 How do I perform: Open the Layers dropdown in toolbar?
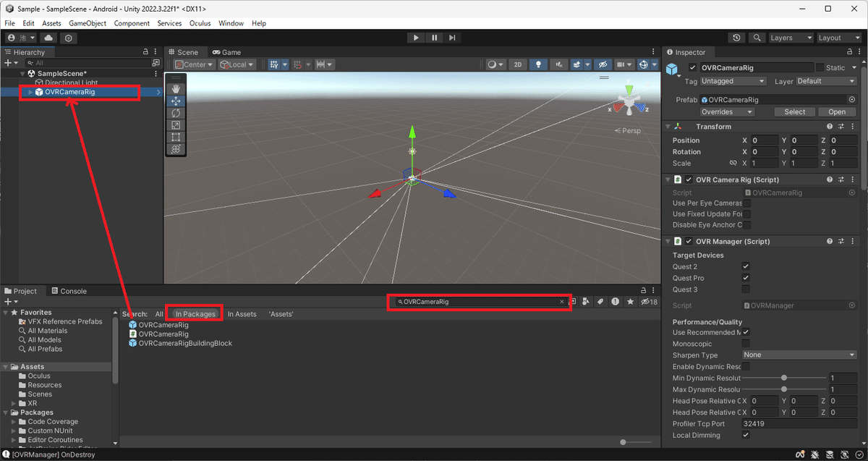coord(791,38)
